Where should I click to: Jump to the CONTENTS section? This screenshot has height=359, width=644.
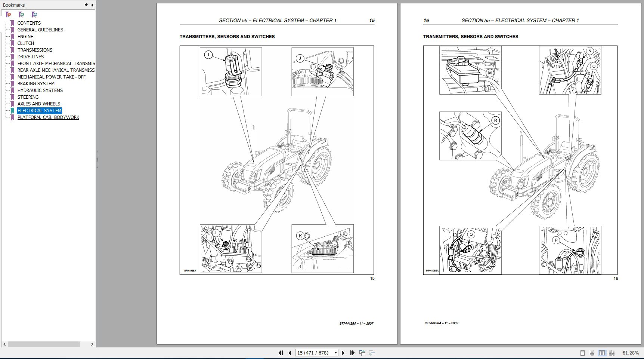[29, 23]
